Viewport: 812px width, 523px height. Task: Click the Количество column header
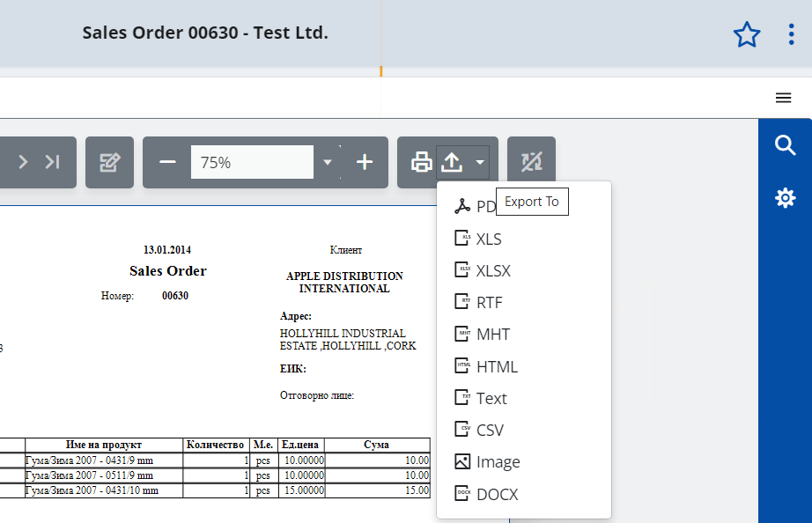[216, 445]
